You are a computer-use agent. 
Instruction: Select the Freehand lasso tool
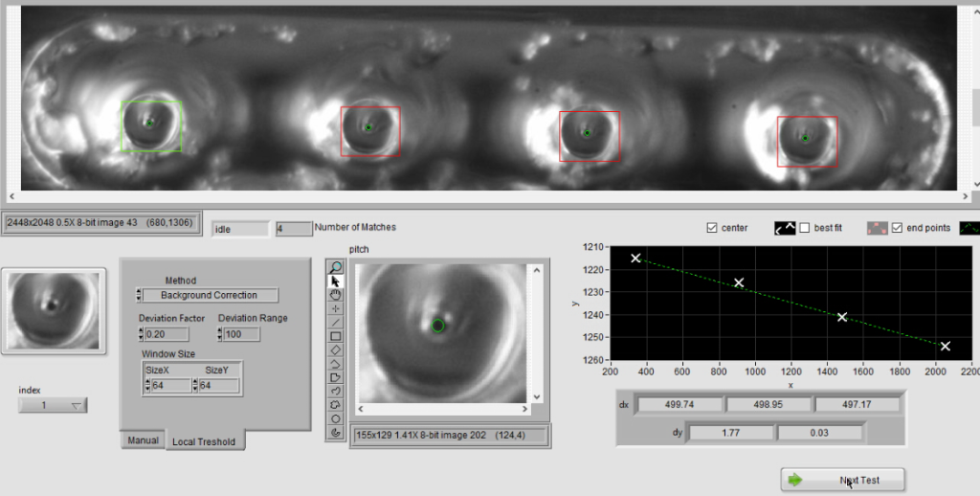click(336, 391)
